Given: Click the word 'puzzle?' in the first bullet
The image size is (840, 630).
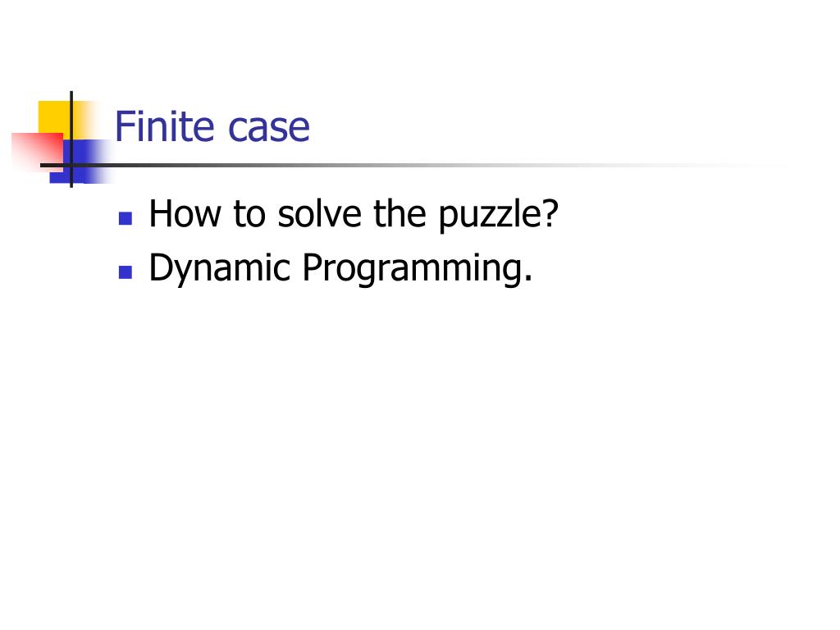Looking at the screenshot, I should (499, 216).
